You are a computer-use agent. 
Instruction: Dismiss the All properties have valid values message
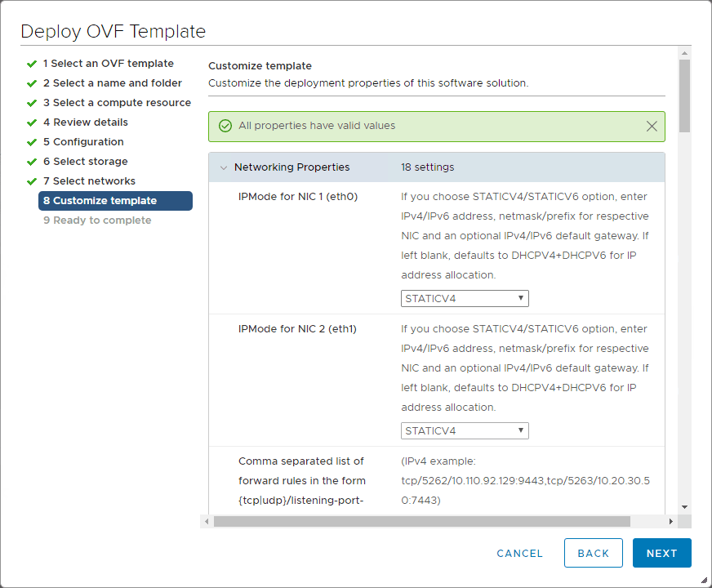click(x=652, y=126)
